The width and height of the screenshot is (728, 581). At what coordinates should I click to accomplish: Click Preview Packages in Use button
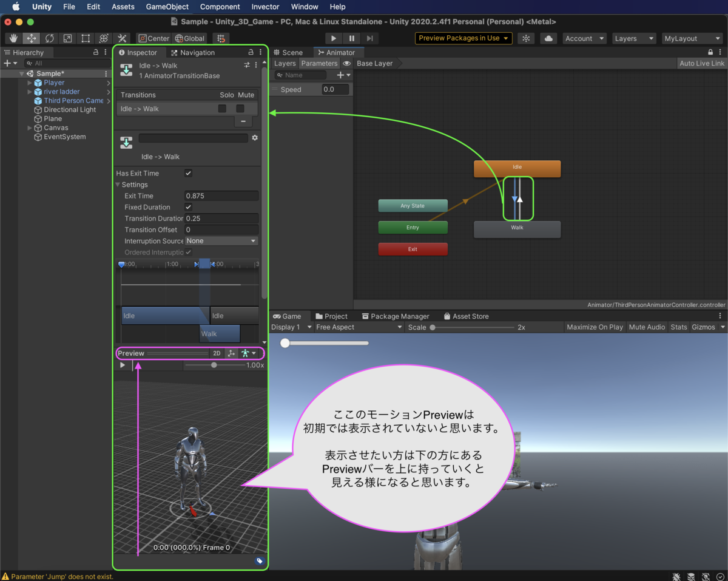[463, 38]
